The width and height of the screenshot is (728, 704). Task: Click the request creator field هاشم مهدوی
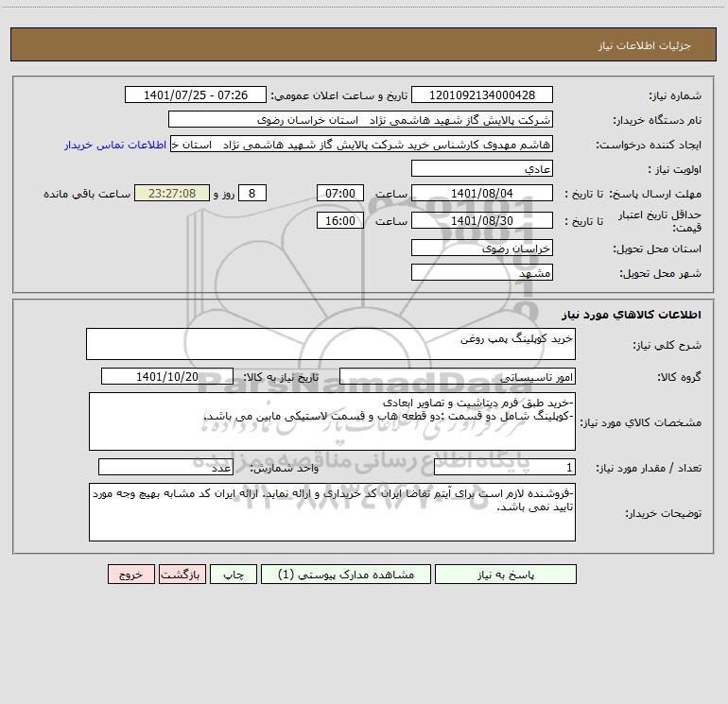(362, 145)
